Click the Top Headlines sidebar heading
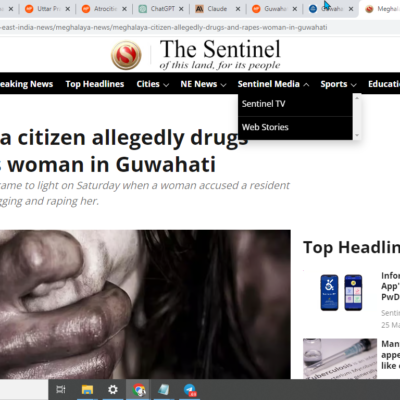The height and width of the screenshot is (400, 400). (351, 247)
